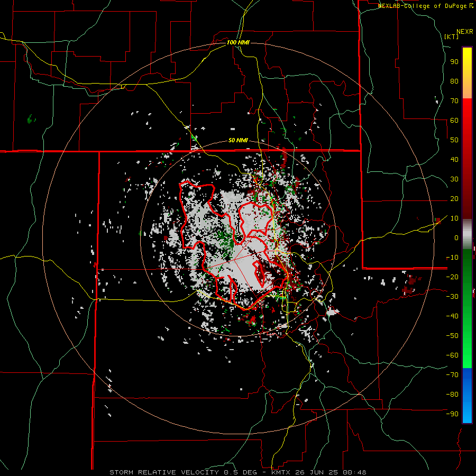
Task: Click the -40 value on the velocity scale
Action: (452, 316)
